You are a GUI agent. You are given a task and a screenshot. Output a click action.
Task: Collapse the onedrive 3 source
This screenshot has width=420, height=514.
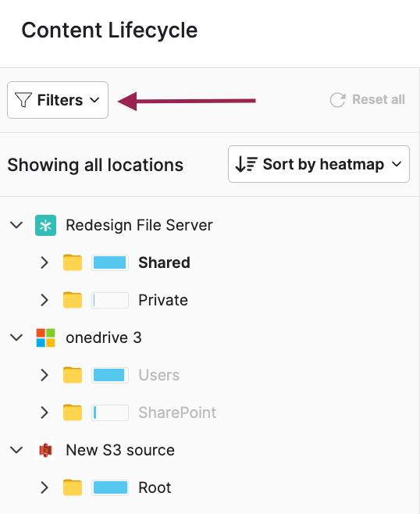click(x=16, y=337)
